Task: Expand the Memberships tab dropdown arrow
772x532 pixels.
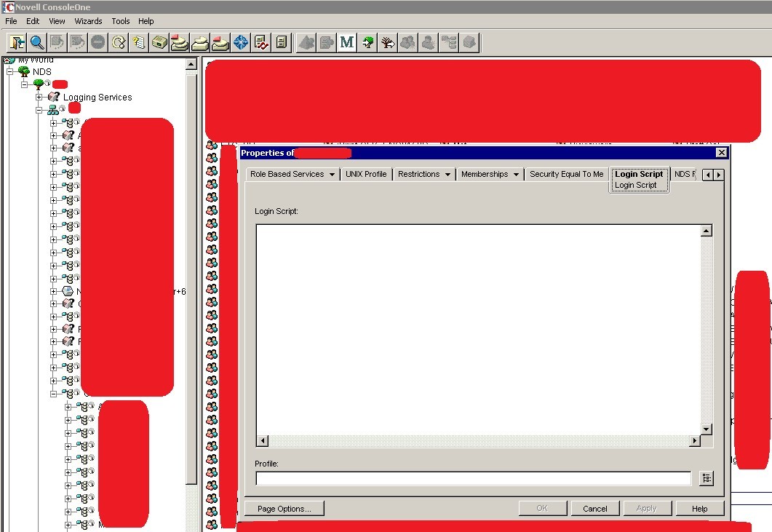Action: 516,175
